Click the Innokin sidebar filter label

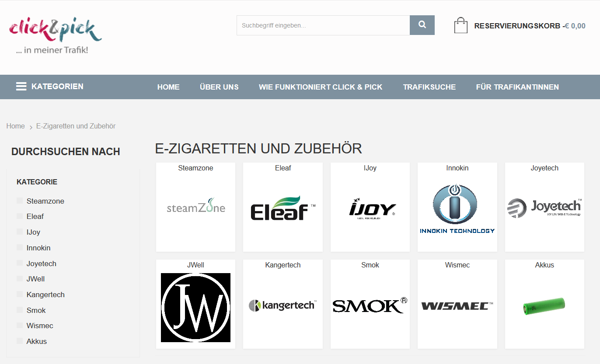click(38, 248)
